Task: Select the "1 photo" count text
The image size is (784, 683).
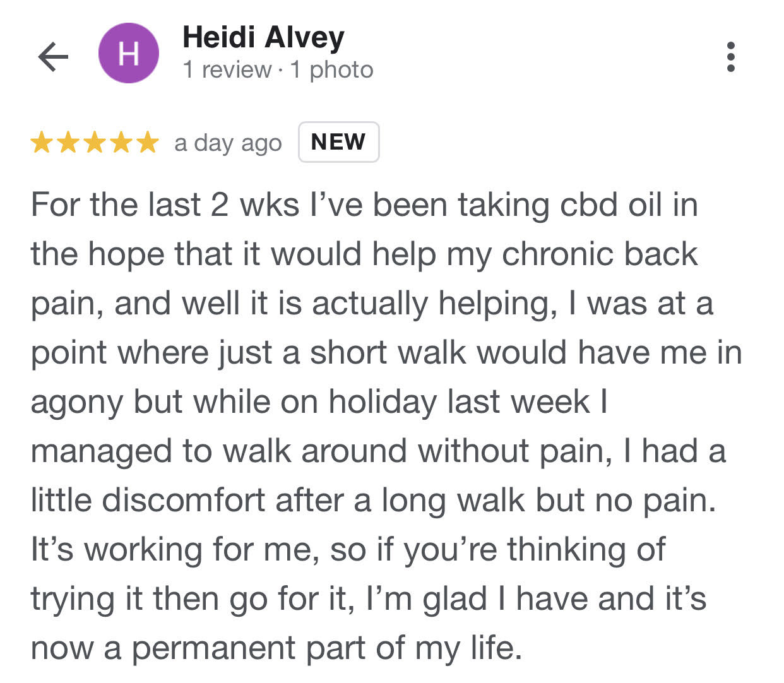Action: pyautogui.click(x=331, y=69)
